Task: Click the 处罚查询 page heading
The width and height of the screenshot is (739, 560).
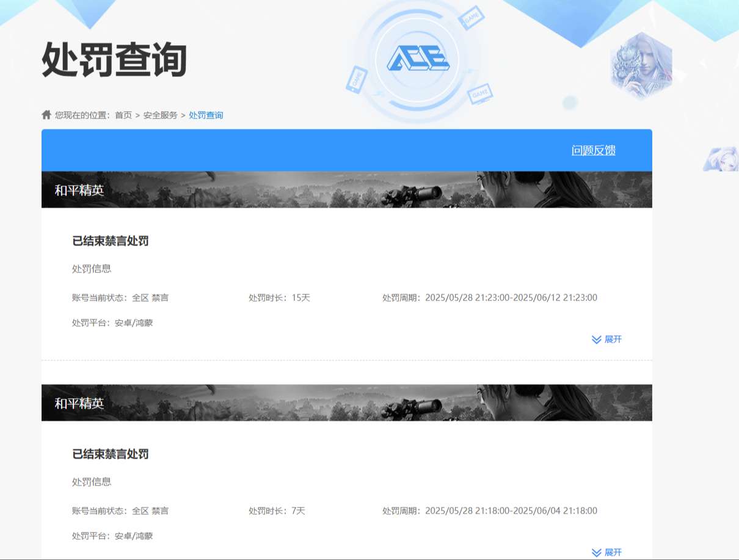Action: coord(114,60)
